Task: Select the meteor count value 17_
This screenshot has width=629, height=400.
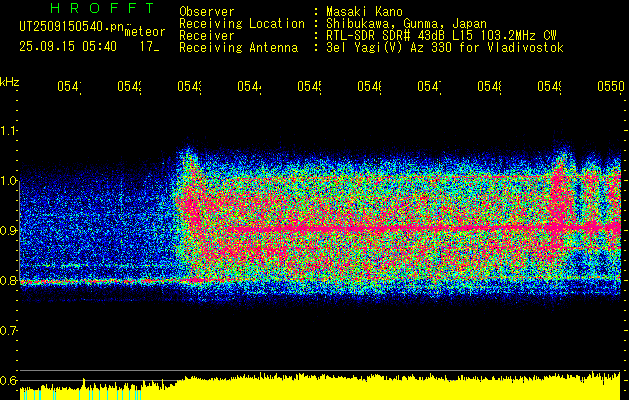Action: click(x=150, y=47)
